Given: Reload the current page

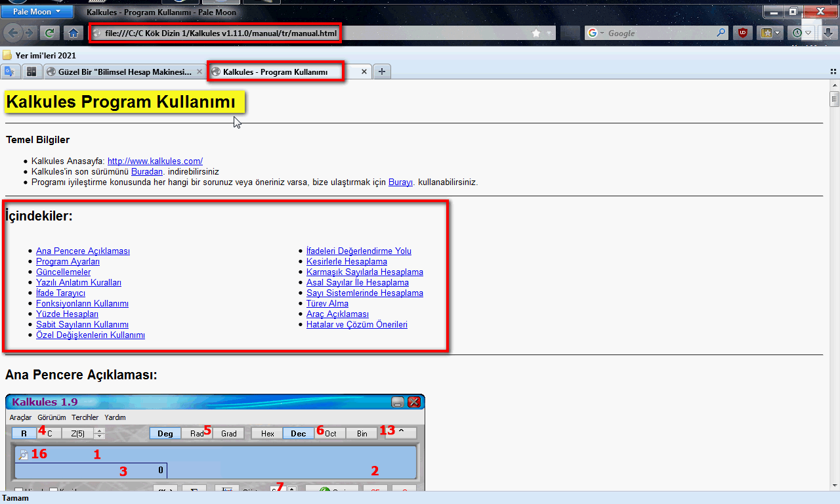Looking at the screenshot, I should (x=49, y=33).
